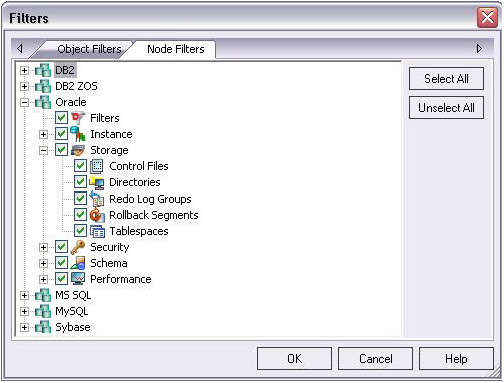Image resolution: width=504 pixels, height=383 pixels.
Task: Click the Security key icon
Action: [x=78, y=247]
